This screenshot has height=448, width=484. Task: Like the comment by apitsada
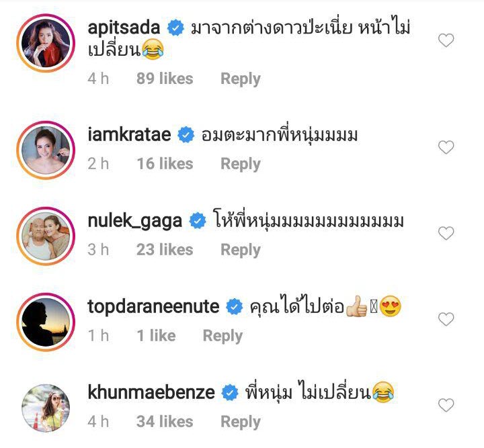click(x=446, y=41)
